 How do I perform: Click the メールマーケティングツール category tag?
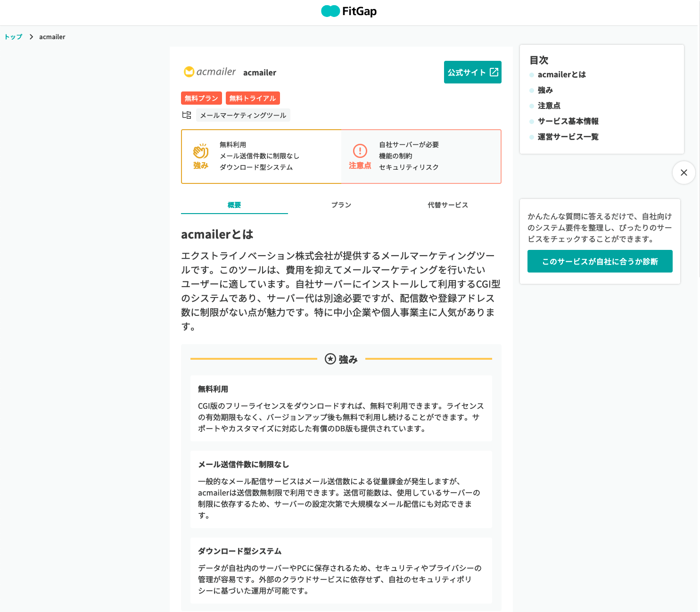[x=243, y=115]
